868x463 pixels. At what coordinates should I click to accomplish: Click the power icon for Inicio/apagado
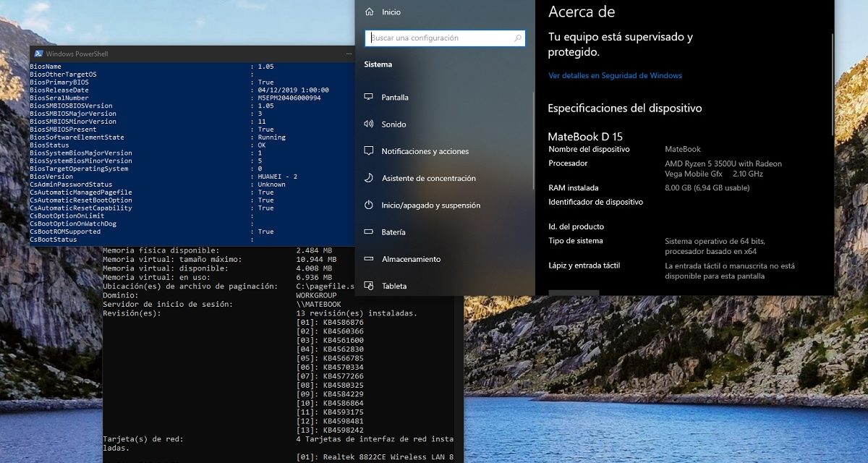(368, 205)
